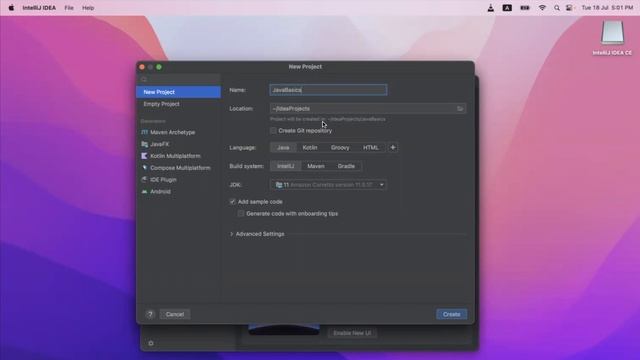Click the Create button
640x360 pixels.
pos(451,314)
